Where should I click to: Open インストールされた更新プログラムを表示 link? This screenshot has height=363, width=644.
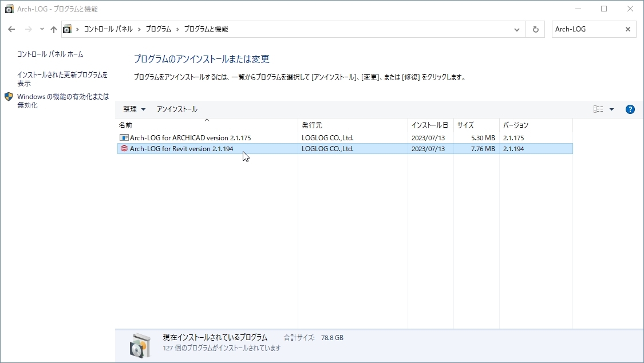[62, 79]
